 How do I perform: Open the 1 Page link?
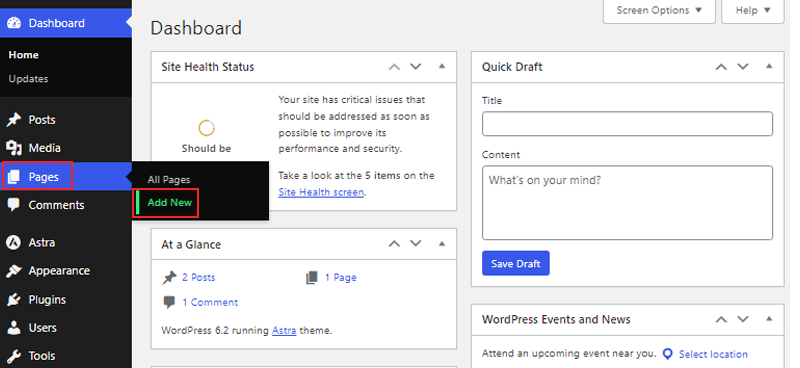point(340,278)
